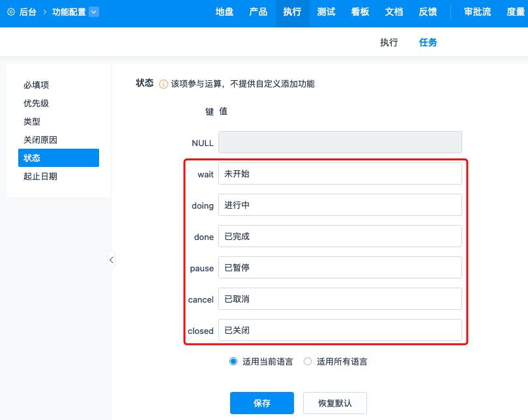Click the 功能配置 breadcrumb text
528x420 pixels.
pyautogui.click(x=69, y=12)
